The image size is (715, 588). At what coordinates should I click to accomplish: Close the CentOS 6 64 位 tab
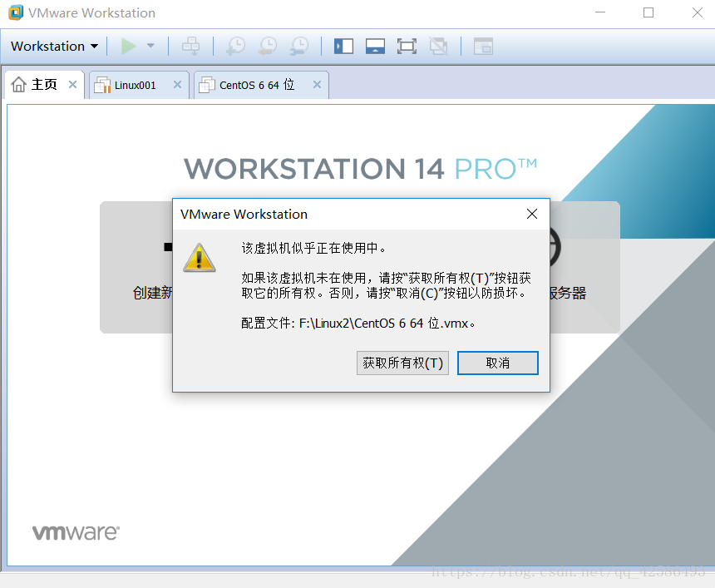tap(317, 84)
